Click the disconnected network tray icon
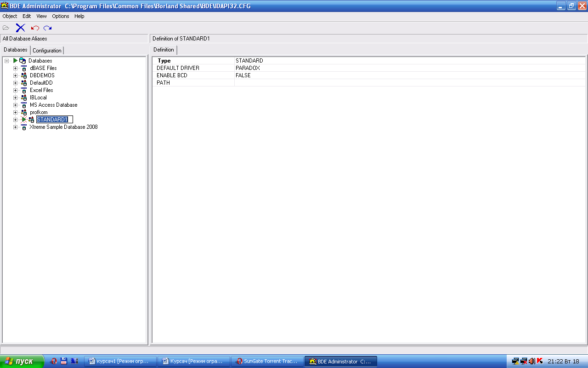Viewport: 588px width, 368px height. (x=524, y=361)
